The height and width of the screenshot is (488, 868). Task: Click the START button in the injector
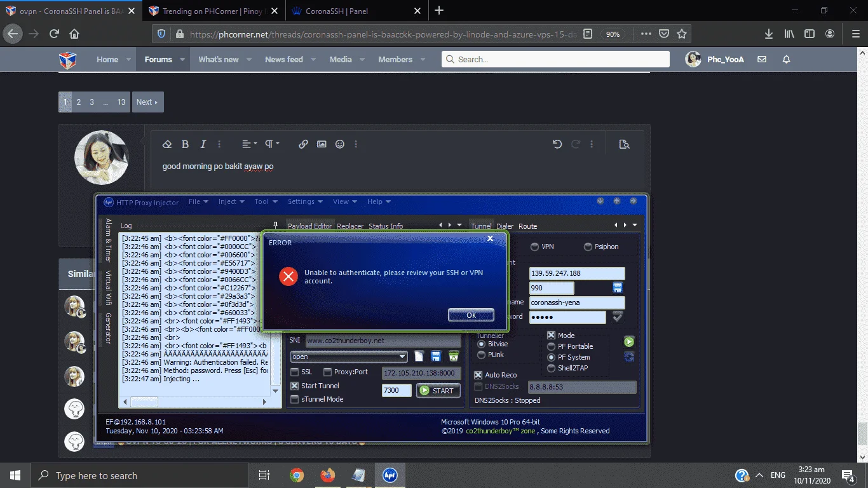tap(438, 391)
